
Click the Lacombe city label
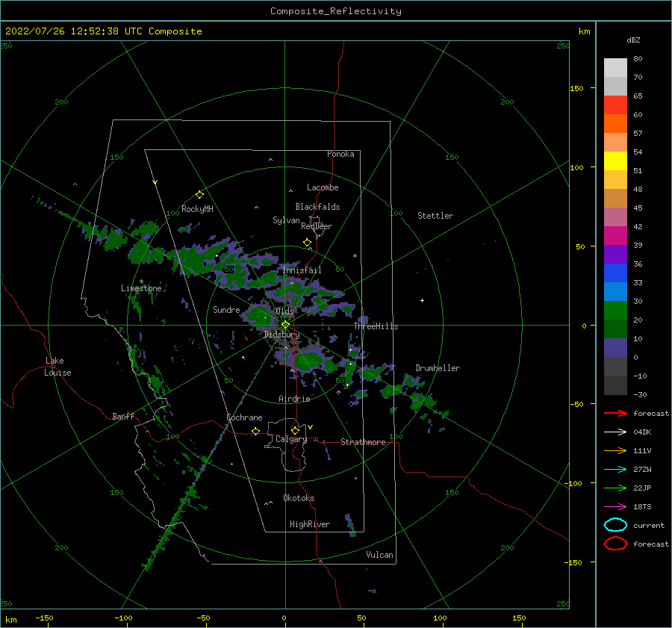(x=323, y=187)
